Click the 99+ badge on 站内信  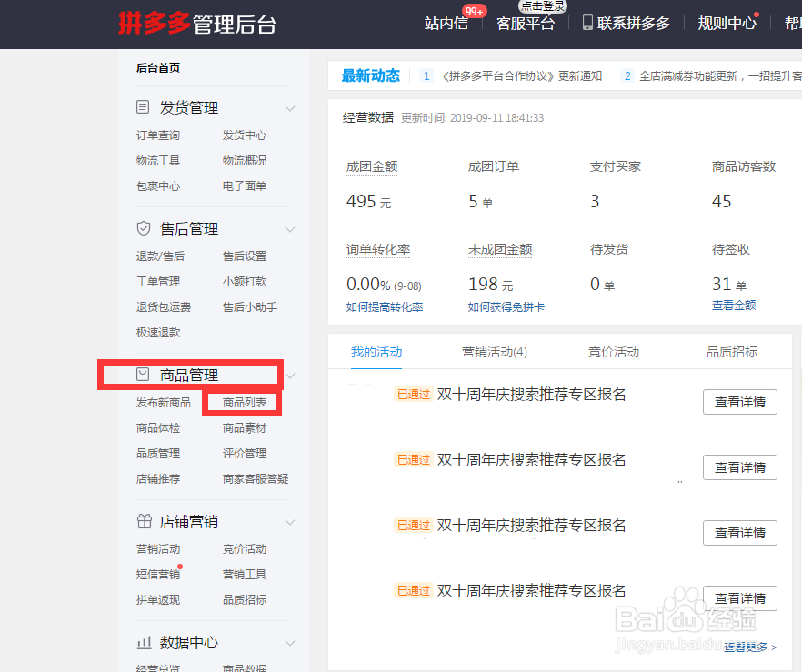[x=474, y=11]
